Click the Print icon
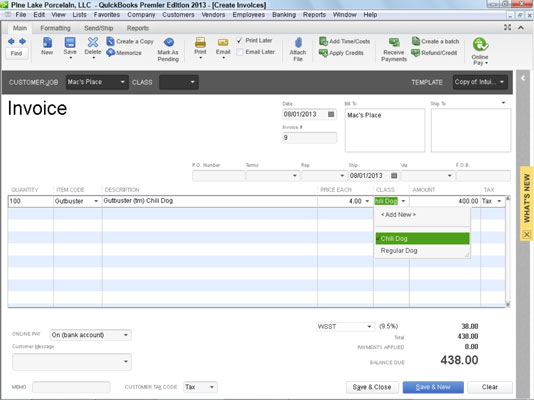 pyautogui.click(x=200, y=42)
